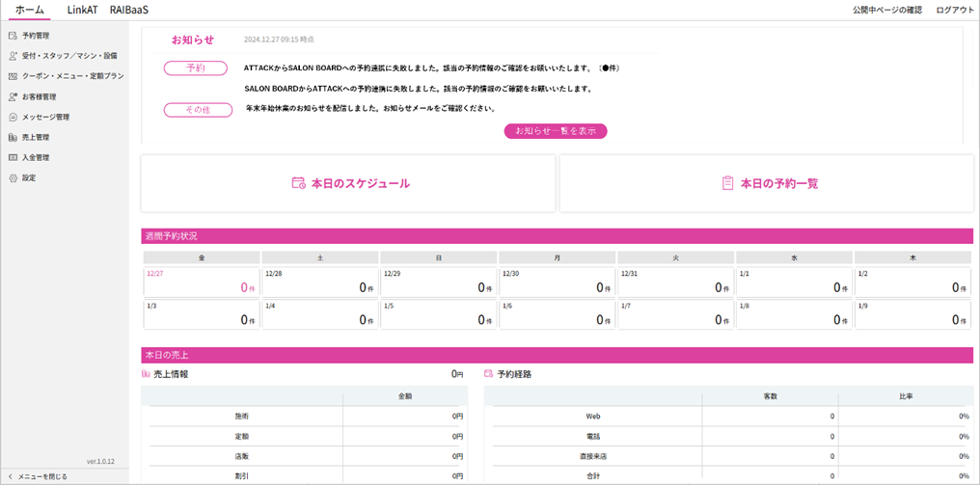Select the 予約 notice category pill
980x485 pixels.
tap(196, 68)
